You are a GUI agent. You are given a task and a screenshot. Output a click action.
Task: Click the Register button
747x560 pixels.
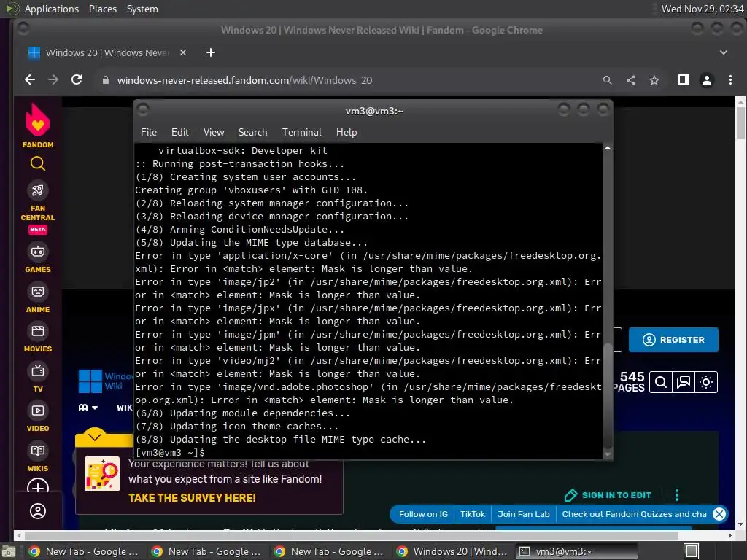[673, 340]
